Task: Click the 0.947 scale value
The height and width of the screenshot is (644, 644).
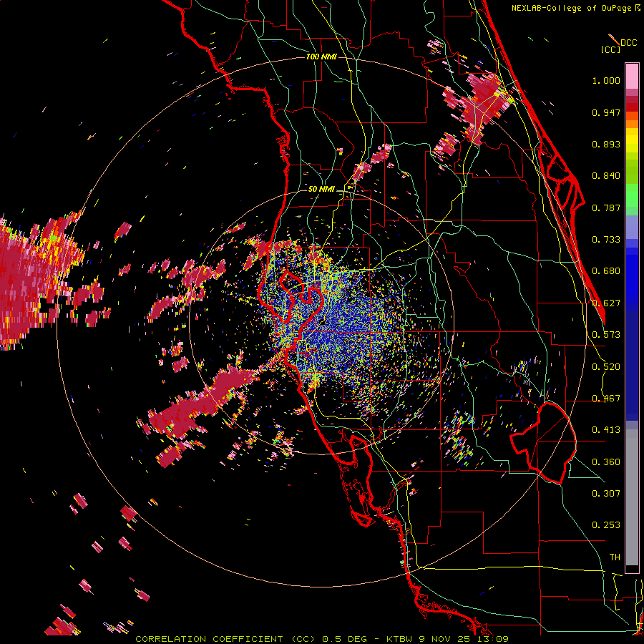Action: (606, 112)
